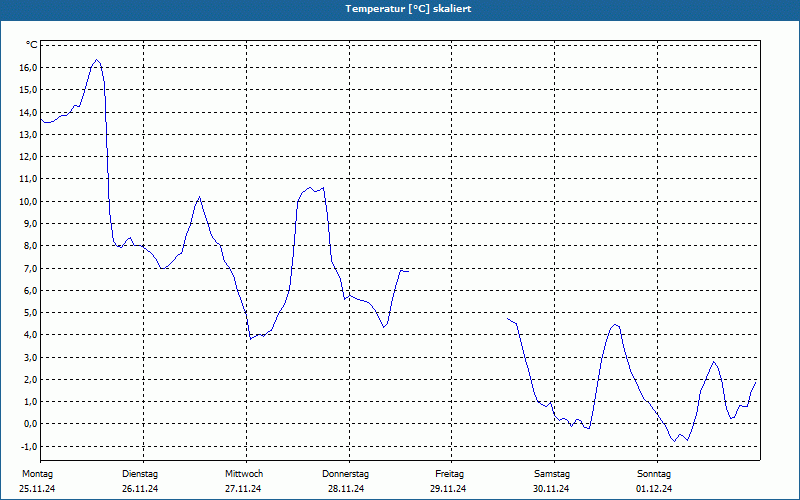800x500 pixels.
Task: Click the 2,0 axis value
Action: click(30, 380)
